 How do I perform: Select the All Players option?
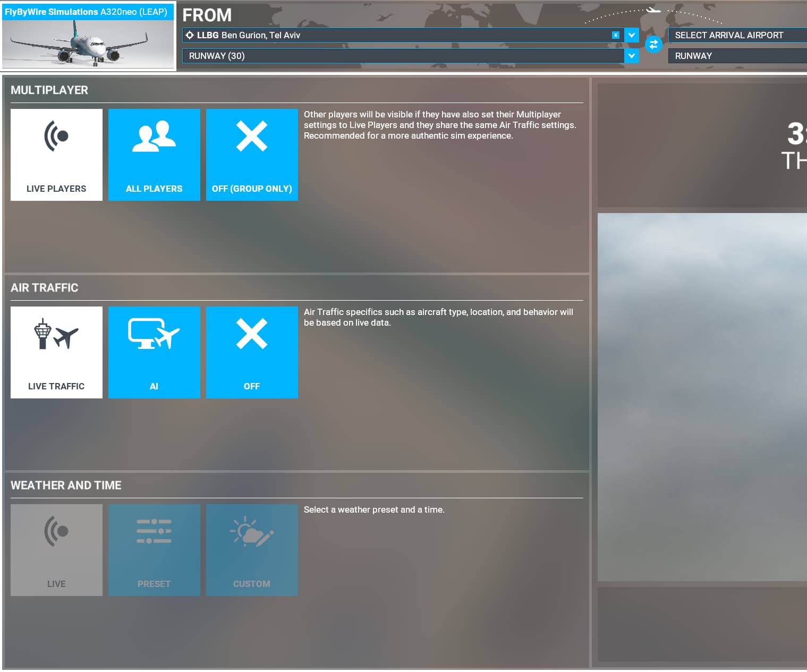(154, 155)
